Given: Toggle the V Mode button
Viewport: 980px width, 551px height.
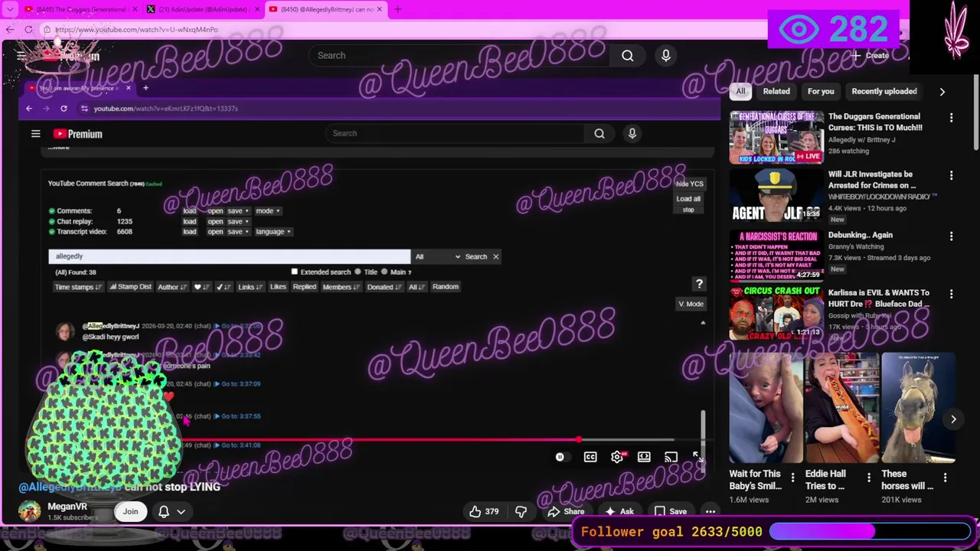Looking at the screenshot, I should [x=691, y=304].
